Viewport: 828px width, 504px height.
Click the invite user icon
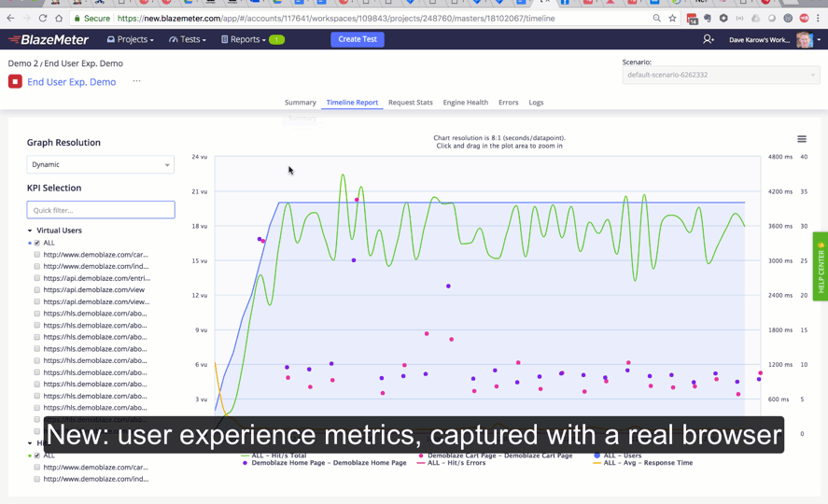coord(709,39)
